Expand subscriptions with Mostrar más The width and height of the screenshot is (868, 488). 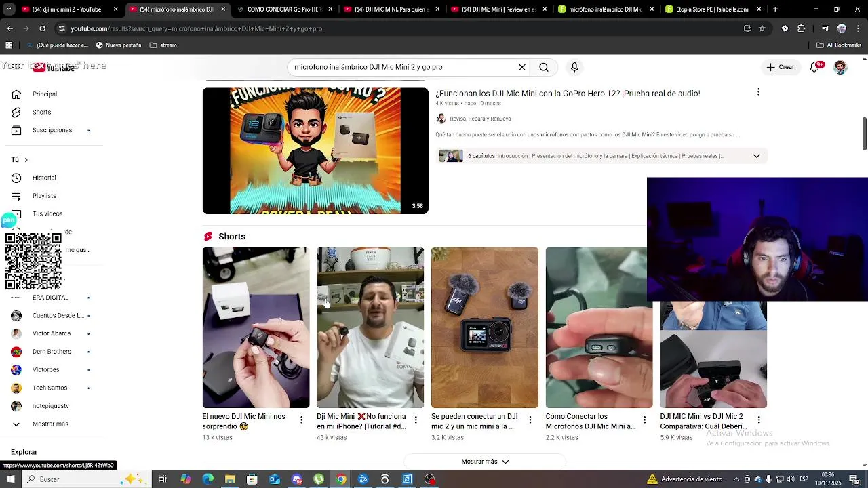pos(50,424)
